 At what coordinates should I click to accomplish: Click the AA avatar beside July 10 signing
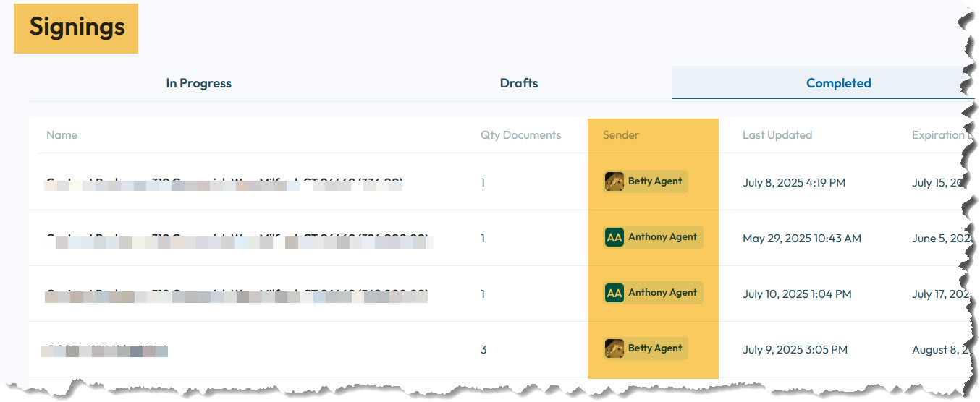pos(614,293)
